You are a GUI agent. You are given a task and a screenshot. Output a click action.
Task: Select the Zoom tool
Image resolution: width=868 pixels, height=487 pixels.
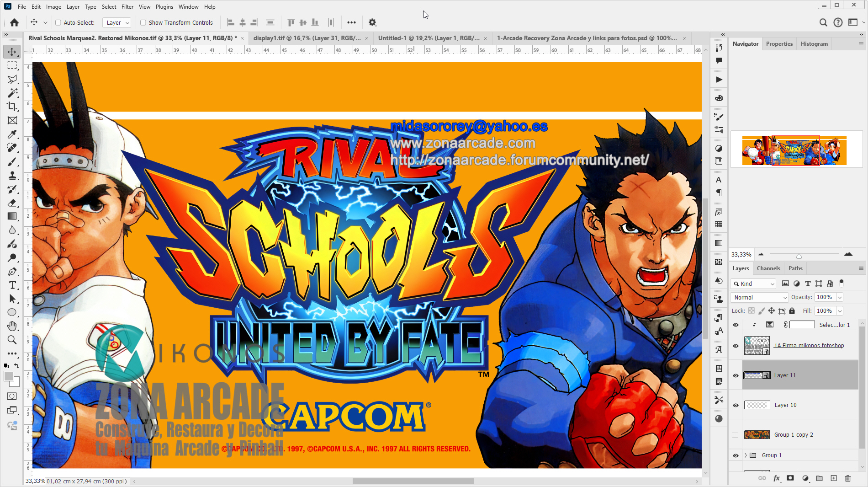point(12,340)
